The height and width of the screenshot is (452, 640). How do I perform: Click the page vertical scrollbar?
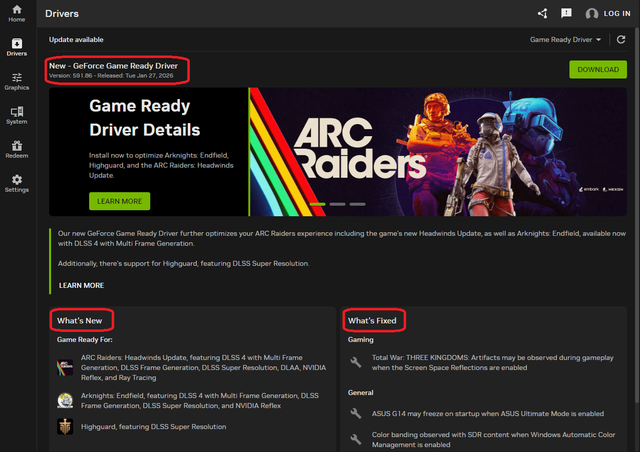click(x=637, y=216)
